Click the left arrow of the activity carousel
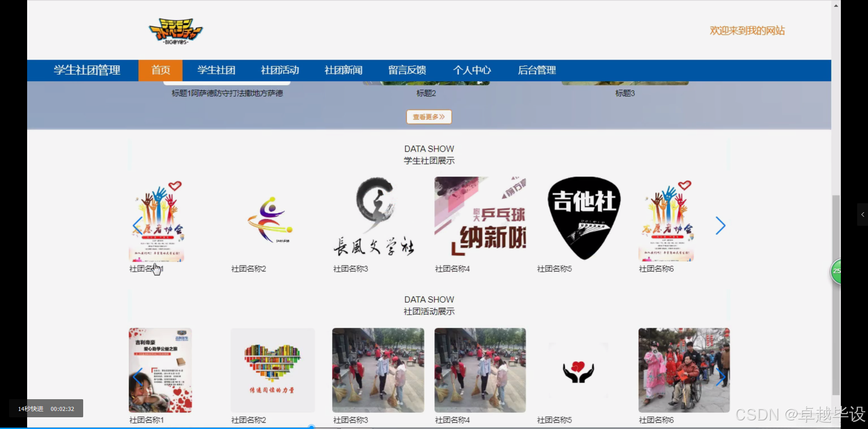 (138, 376)
